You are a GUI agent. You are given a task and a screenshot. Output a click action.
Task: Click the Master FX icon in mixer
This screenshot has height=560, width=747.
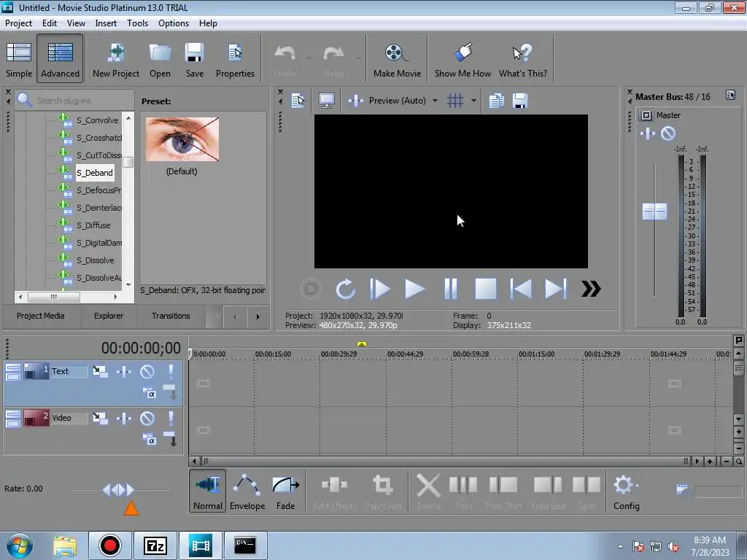point(648,134)
